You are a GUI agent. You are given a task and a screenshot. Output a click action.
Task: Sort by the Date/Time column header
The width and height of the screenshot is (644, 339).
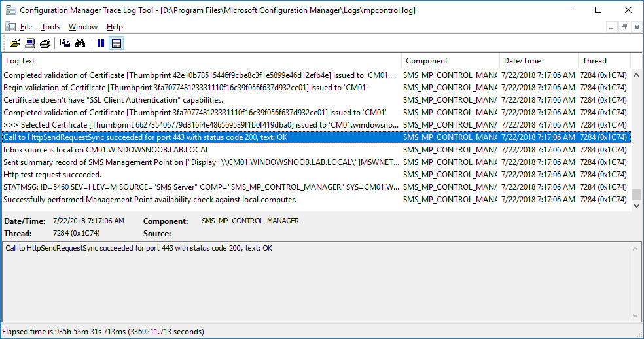(539, 61)
